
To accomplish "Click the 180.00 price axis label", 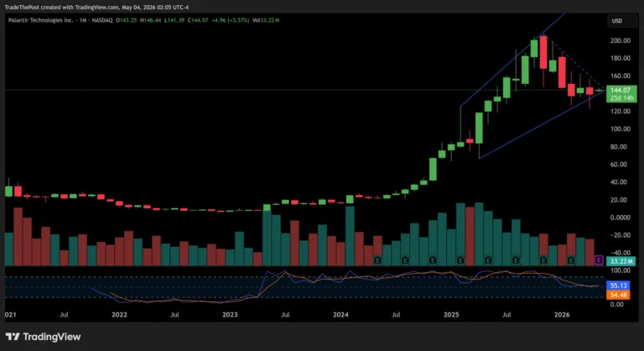I will coord(621,58).
